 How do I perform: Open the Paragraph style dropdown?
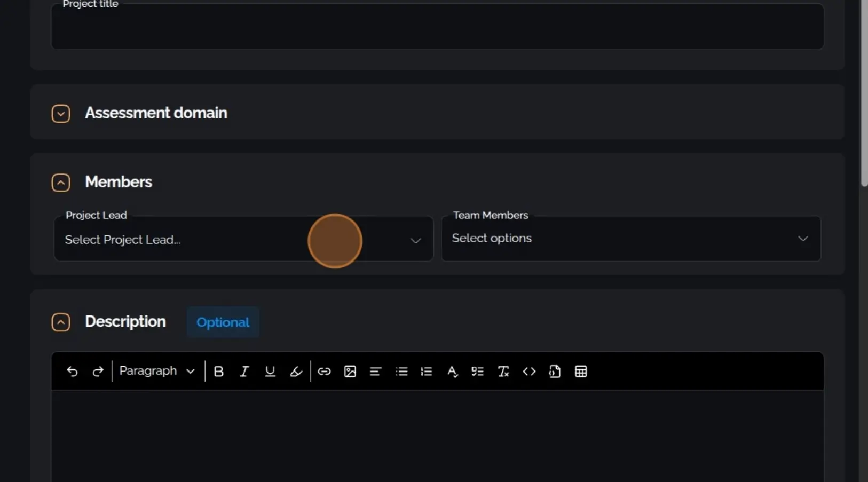tap(157, 372)
